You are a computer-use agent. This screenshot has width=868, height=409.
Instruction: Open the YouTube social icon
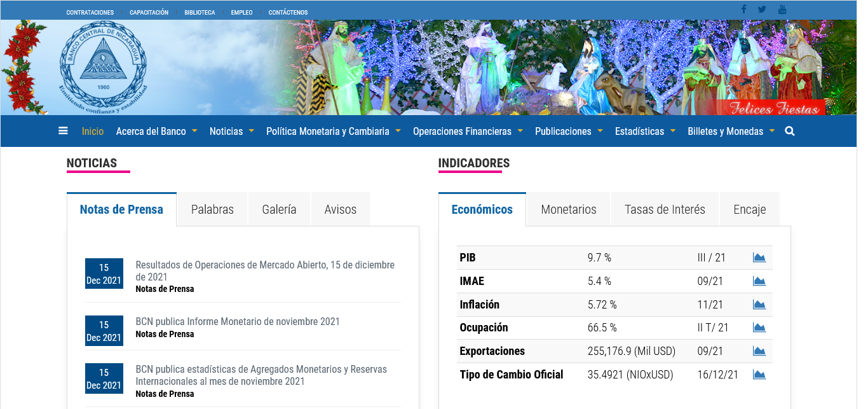(782, 9)
